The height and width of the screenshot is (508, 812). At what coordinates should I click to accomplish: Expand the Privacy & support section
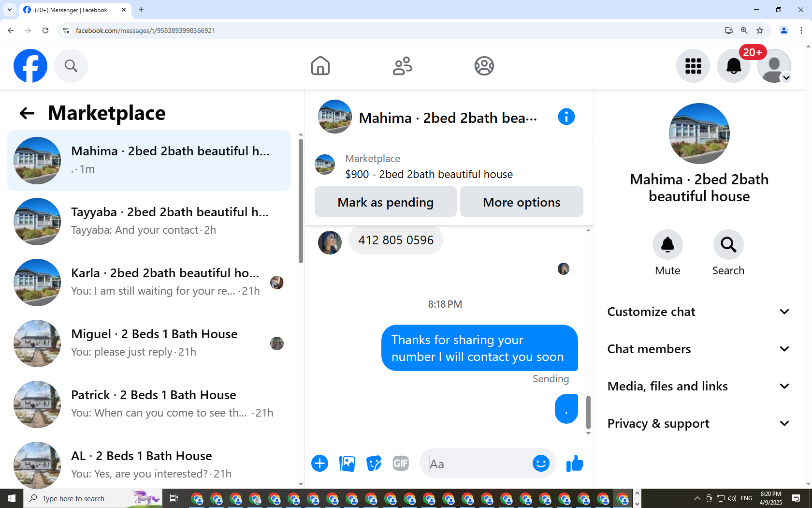(698, 423)
